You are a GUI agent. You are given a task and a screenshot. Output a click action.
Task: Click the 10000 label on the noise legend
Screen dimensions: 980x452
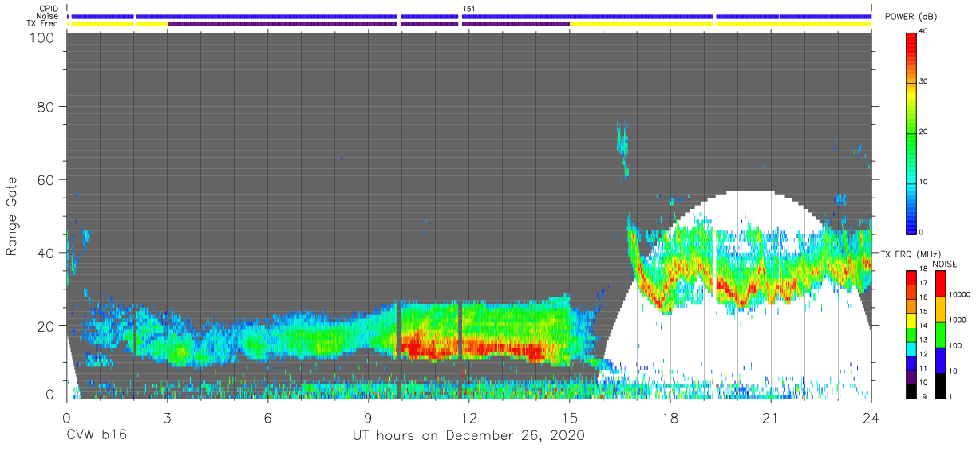(x=961, y=294)
